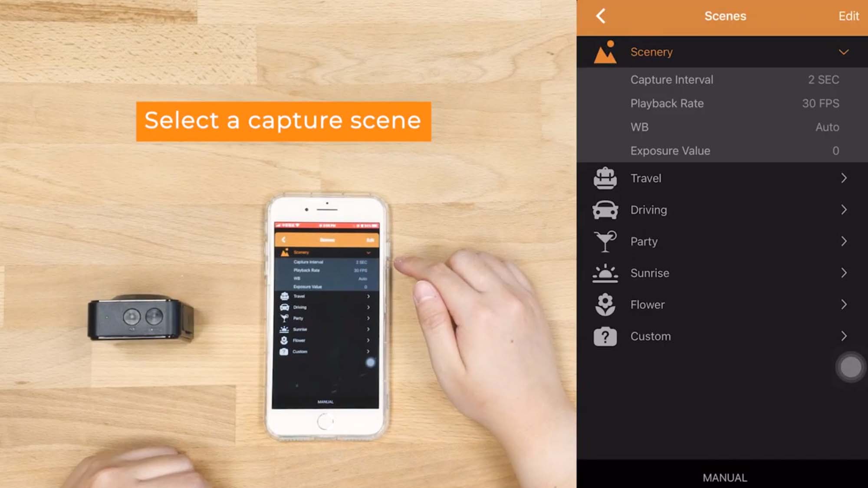This screenshot has width=868, height=488.
Task: Select the Scenery scene icon
Action: click(607, 51)
